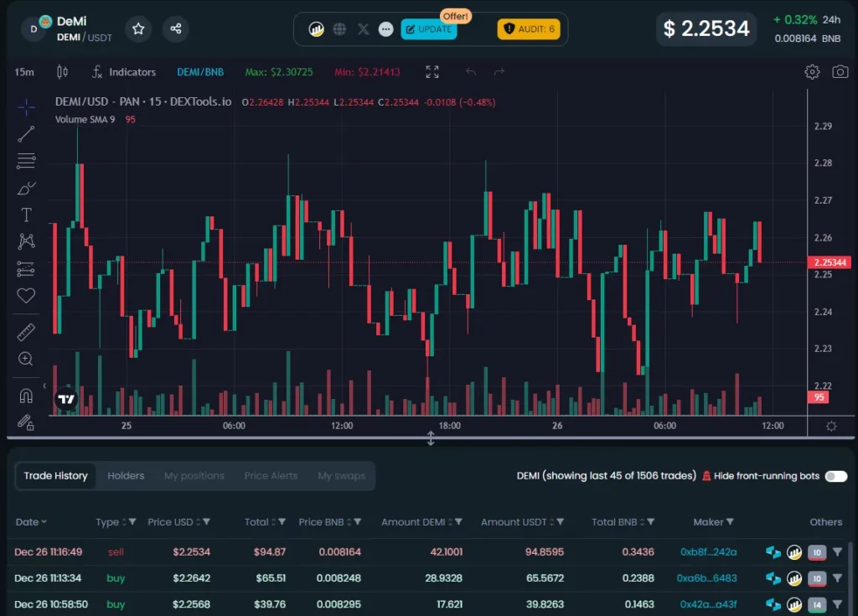
Task: Click the chart pane resize handle
Action: coord(431,438)
